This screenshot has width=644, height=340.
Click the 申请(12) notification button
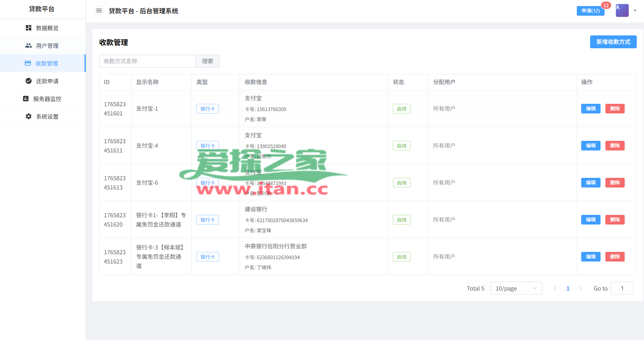click(x=590, y=11)
